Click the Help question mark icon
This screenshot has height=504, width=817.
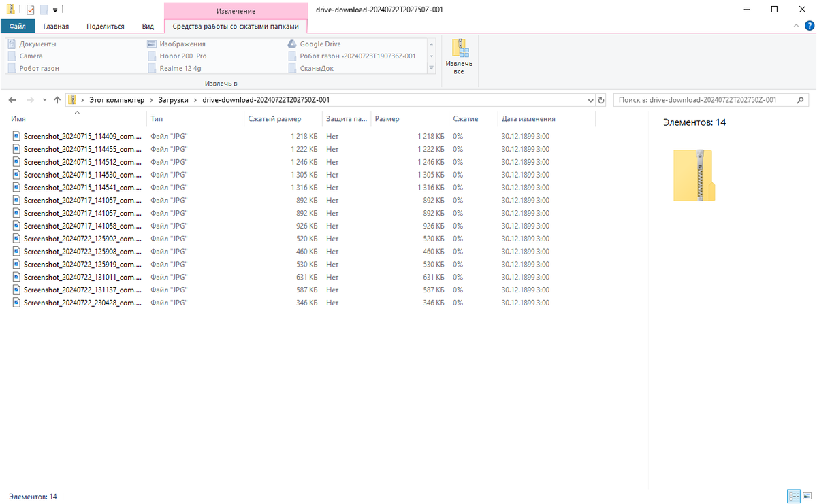click(x=810, y=26)
